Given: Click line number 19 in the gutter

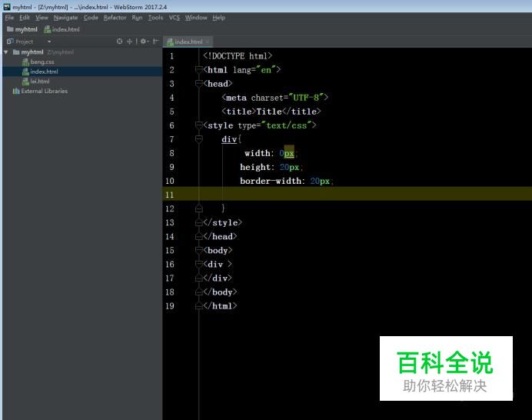Looking at the screenshot, I should [x=170, y=306].
